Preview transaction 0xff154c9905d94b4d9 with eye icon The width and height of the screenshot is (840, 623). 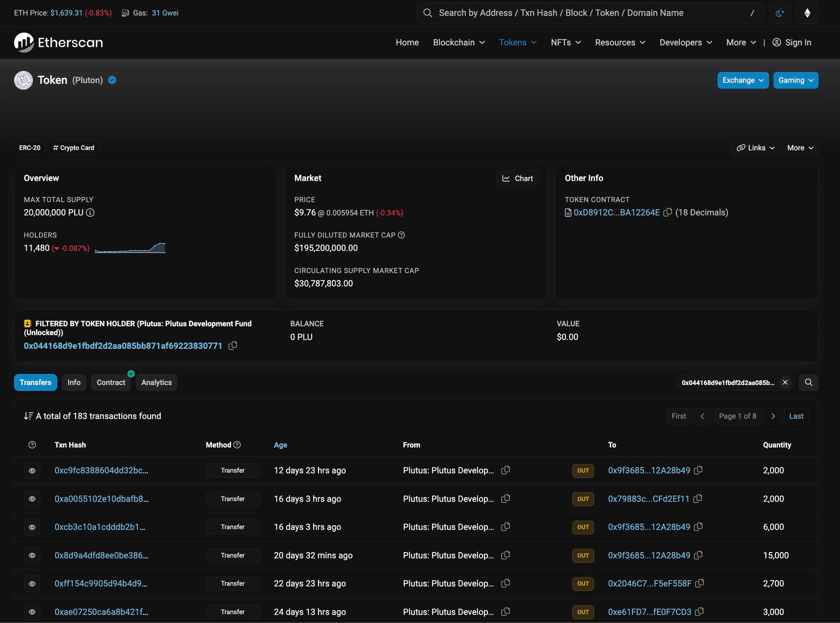pyautogui.click(x=32, y=584)
